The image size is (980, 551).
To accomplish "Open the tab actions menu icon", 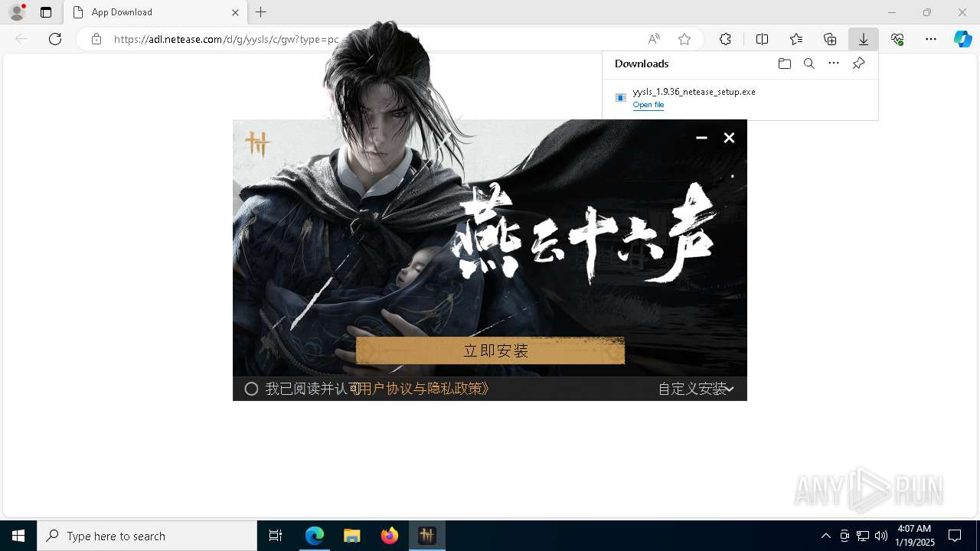I will click(46, 12).
